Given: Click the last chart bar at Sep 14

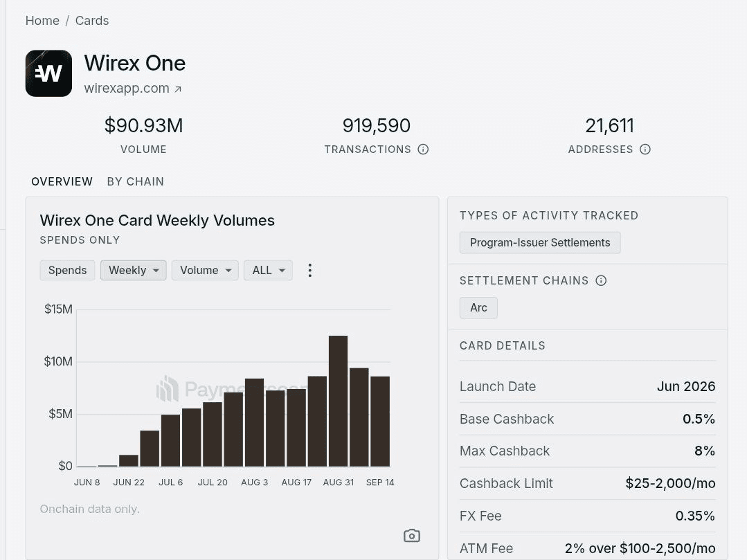Looking at the screenshot, I should click(380, 422).
